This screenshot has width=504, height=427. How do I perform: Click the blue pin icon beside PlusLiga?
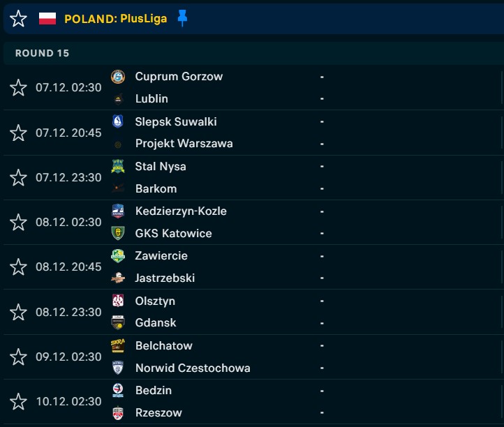(182, 18)
